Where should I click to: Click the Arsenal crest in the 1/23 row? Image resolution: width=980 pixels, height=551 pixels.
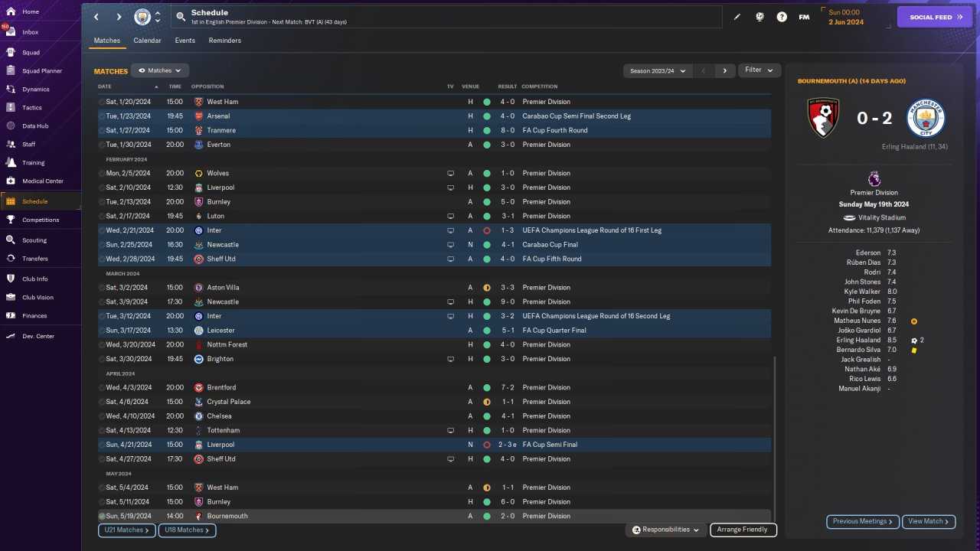coord(199,116)
